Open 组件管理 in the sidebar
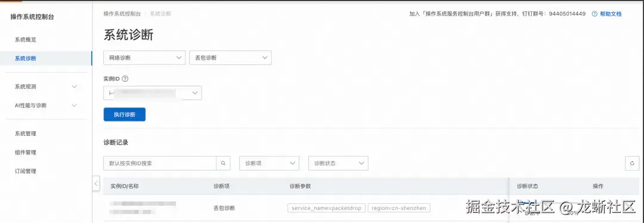 (26, 153)
